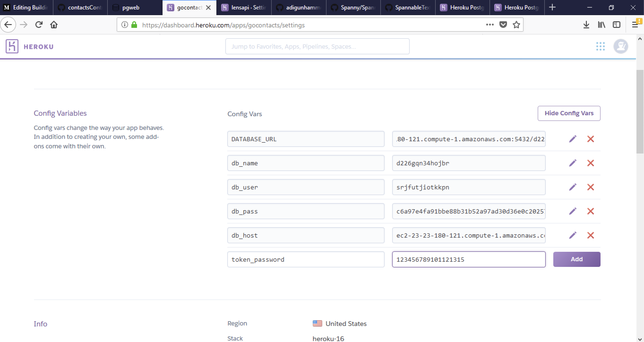Toggle Hide Config Vars button
The height and width of the screenshot is (342, 644).
569,113
